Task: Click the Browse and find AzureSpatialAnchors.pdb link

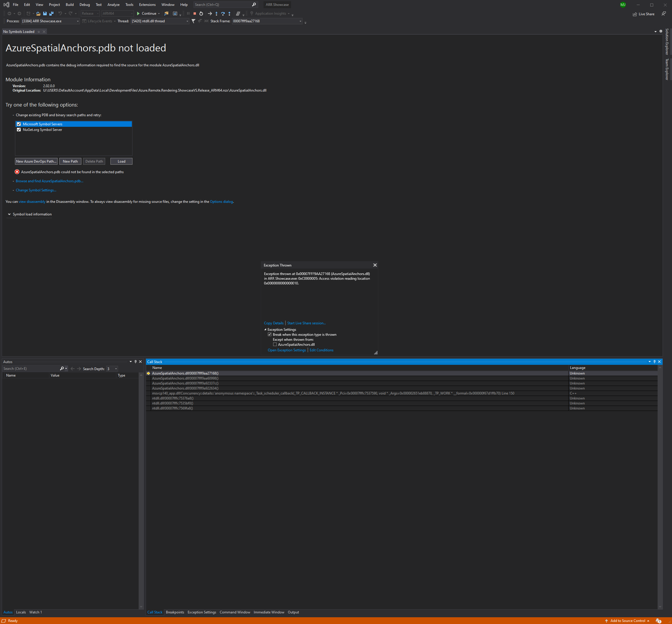Action: (x=49, y=181)
